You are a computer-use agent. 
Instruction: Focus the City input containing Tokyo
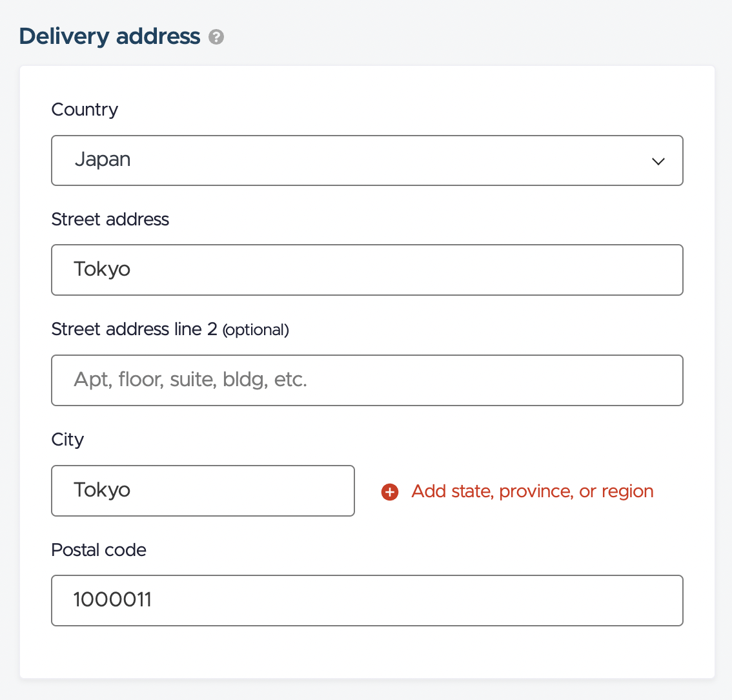coord(203,491)
